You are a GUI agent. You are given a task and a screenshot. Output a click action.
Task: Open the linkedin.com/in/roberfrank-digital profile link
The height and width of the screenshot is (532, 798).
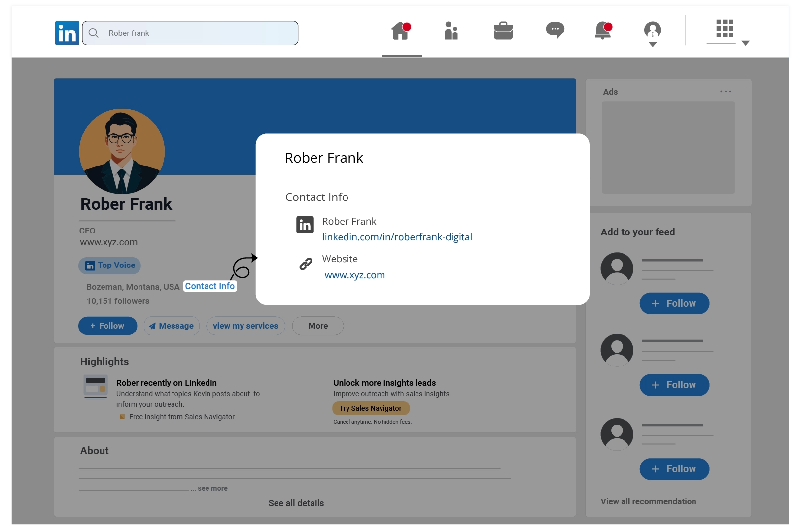pyautogui.click(x=397, y=237)
